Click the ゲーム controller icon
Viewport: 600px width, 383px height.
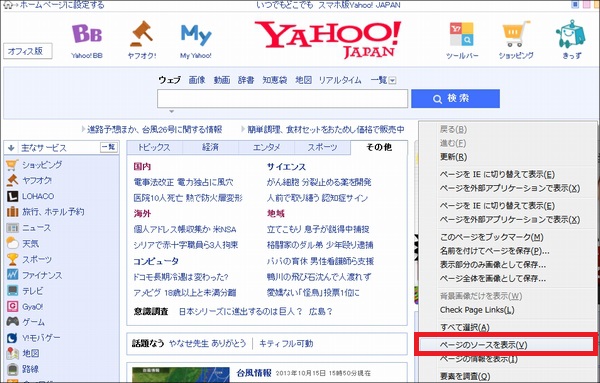click(12, 322)
